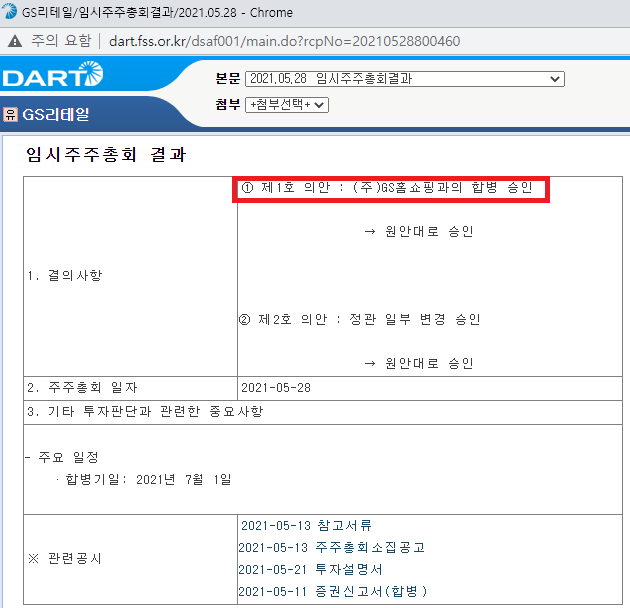Click the address bar URL
Screen dimensions: 630x608
[284, 41]
